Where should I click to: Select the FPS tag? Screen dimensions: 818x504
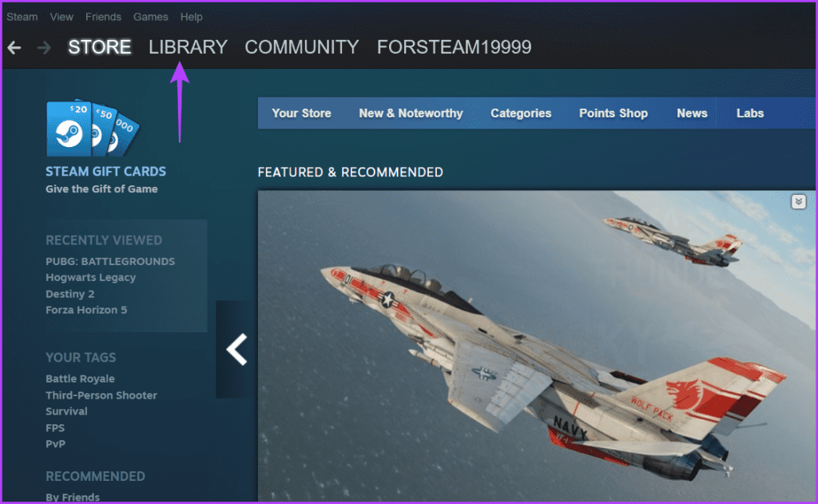(x=55, y=428)
